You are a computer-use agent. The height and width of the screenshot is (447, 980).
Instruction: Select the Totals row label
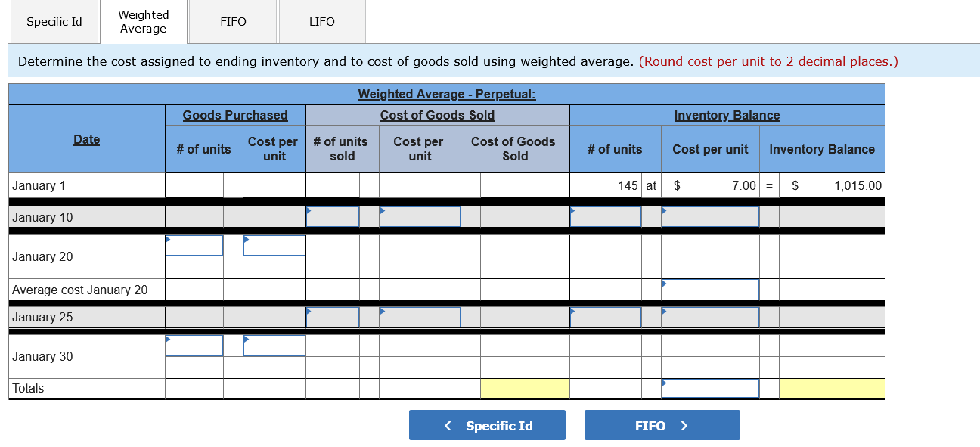click(x=28, y=388)
